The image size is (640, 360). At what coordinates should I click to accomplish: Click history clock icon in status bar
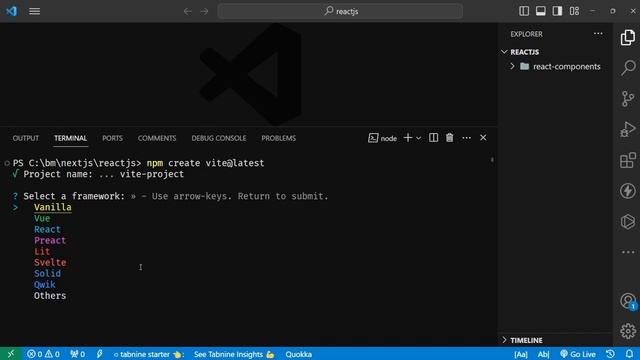coord(611,354)
